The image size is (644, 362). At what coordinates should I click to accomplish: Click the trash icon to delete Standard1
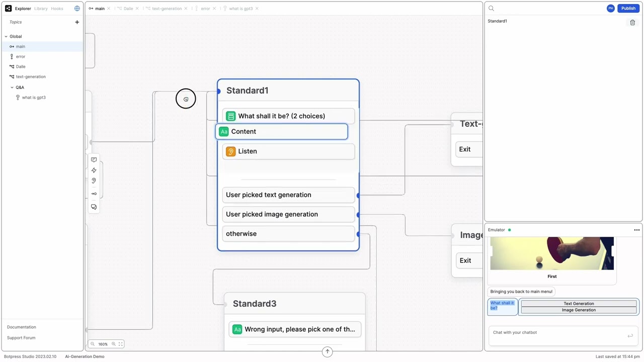tap(632, 23)
